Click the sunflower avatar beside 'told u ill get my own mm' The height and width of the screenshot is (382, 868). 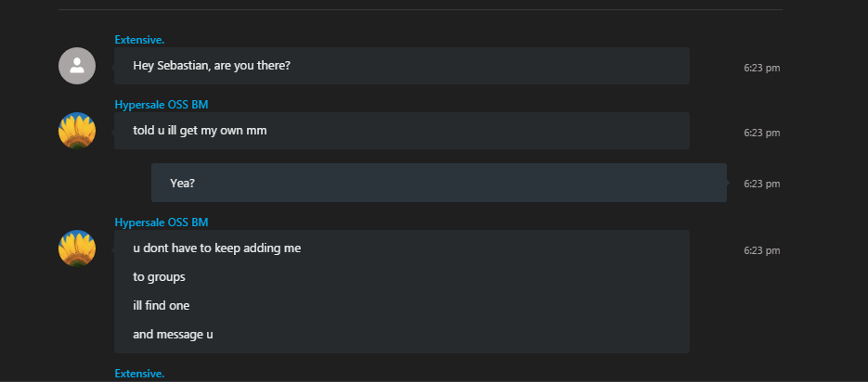click(77, 131)
